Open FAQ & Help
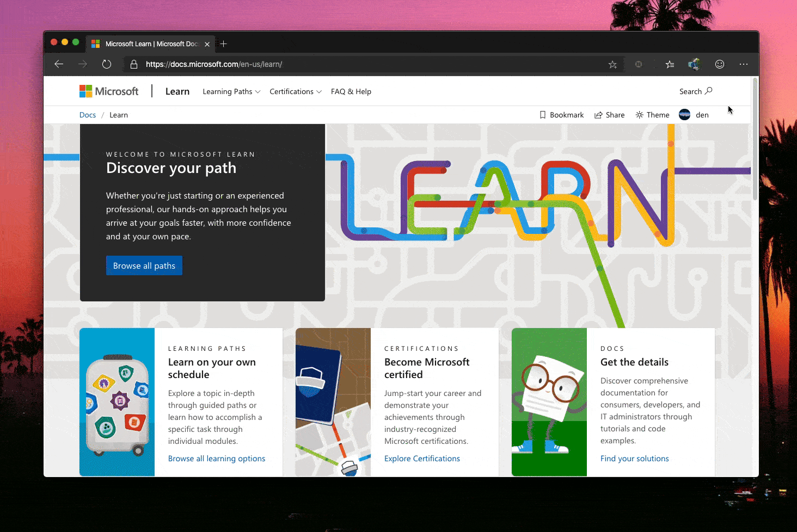Screen dimensions: 797x532 click(x=351, y=91)
